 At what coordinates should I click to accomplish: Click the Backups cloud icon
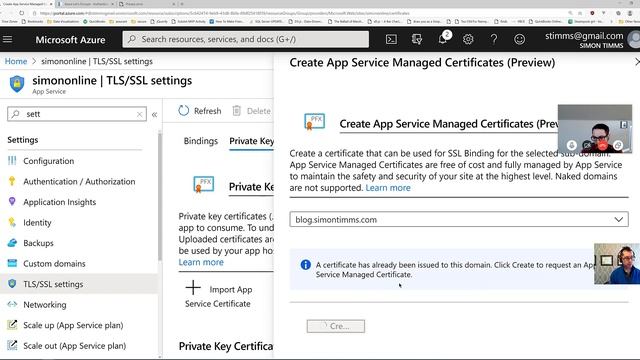(12, 242)
